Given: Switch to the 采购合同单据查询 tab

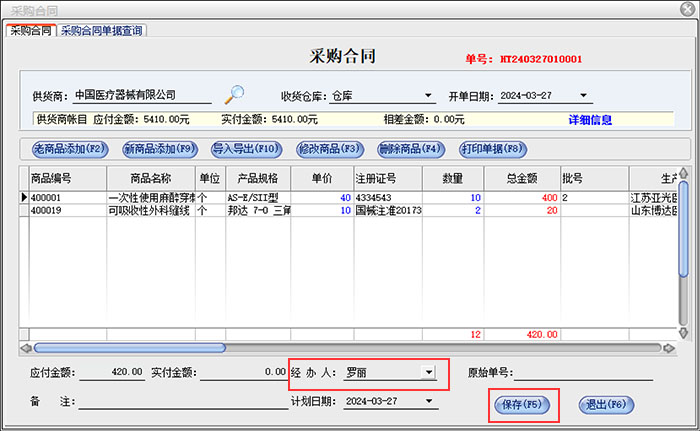Looking at the screenshot, I should [x=102, y=30].
